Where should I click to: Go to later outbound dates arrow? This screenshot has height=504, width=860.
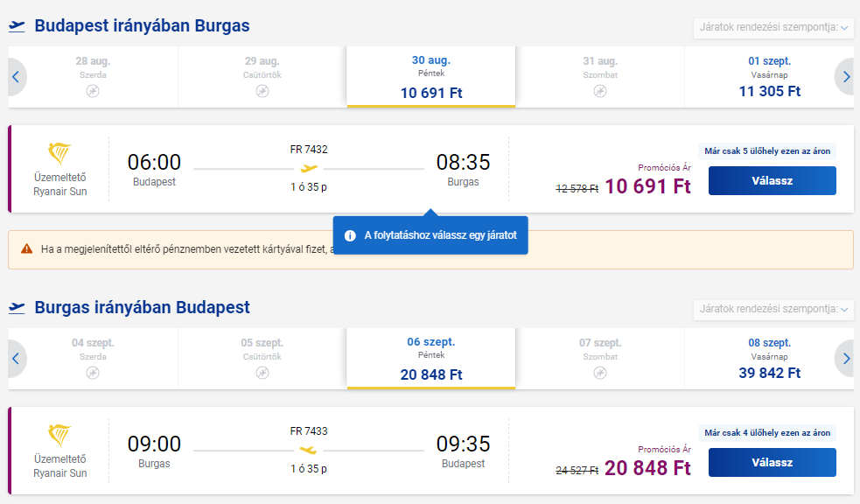click(x=846, y=77)
